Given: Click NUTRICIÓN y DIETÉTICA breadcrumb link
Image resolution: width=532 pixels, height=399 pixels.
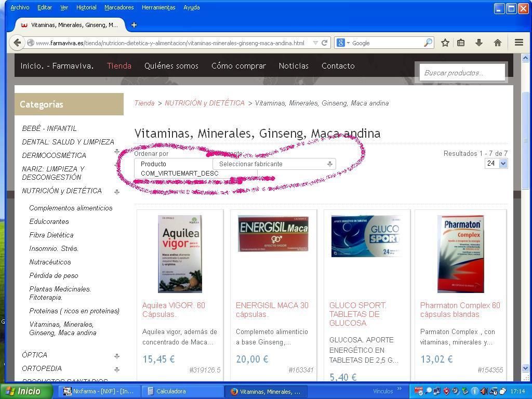Looking at the screenshot, I should pyautogui.click(x=205, y=103).
